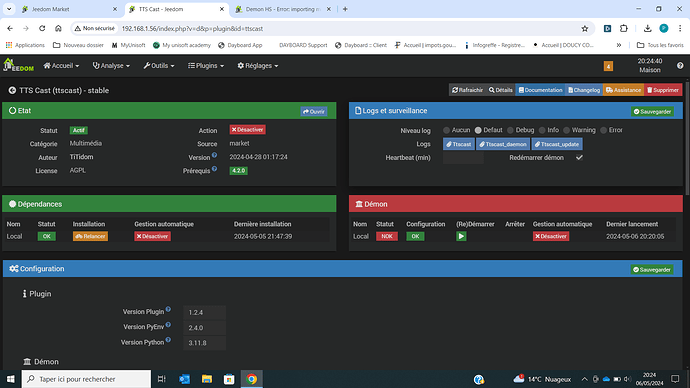Open the Chrome profile avatar
The image size is (690, 388).
[x=664, y=29]
